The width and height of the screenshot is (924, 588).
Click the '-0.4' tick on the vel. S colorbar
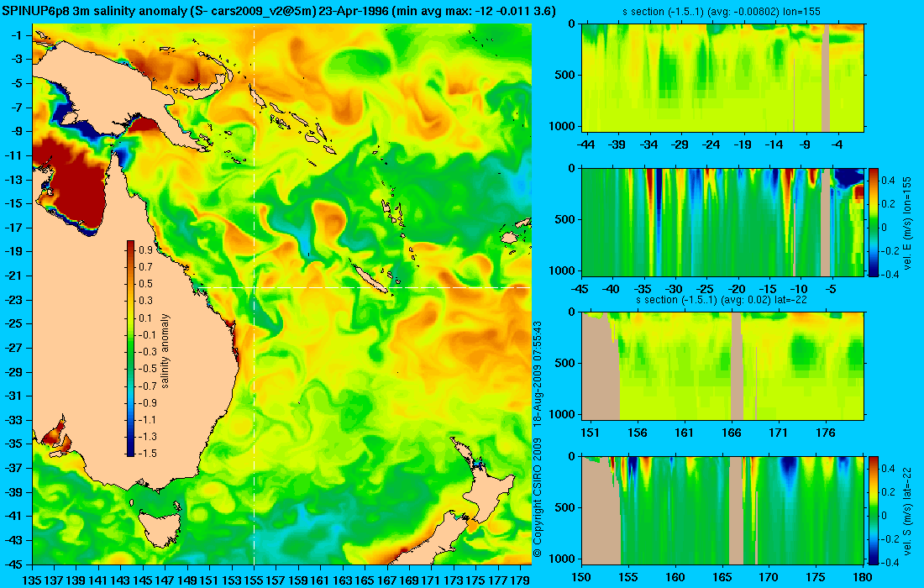point(888,562)
